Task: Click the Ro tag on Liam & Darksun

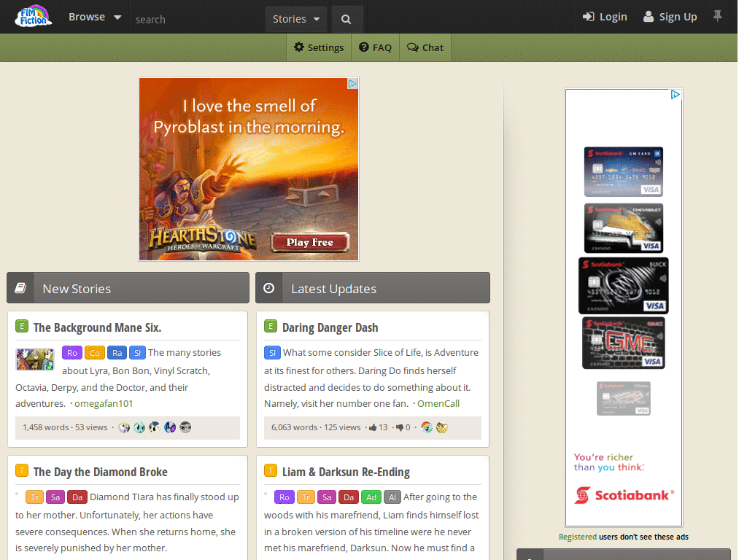Action: coord(284,497)
